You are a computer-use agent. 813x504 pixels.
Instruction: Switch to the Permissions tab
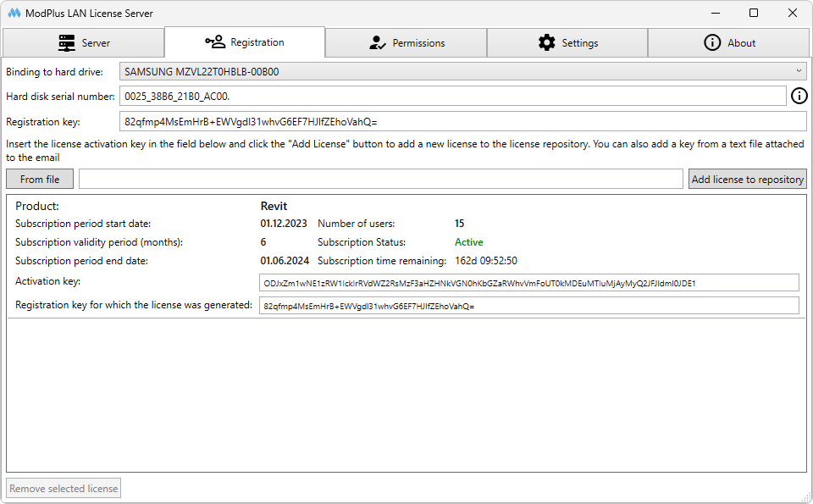point(406,42)
